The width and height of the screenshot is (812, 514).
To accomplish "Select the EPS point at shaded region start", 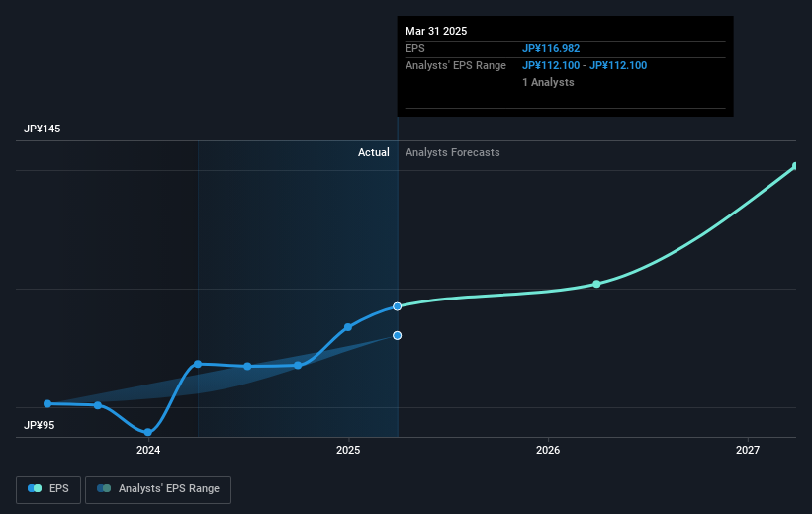I will coord(198,364).
